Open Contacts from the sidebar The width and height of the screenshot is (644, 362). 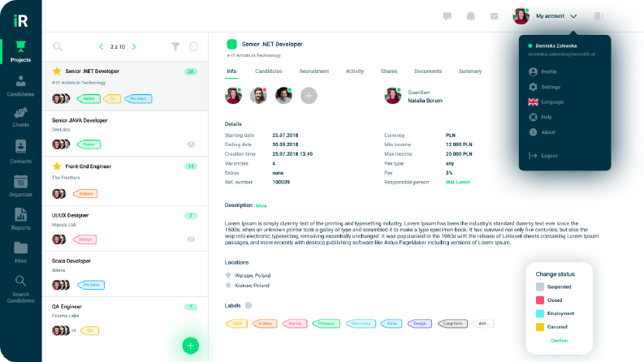[x=20, y=152]
